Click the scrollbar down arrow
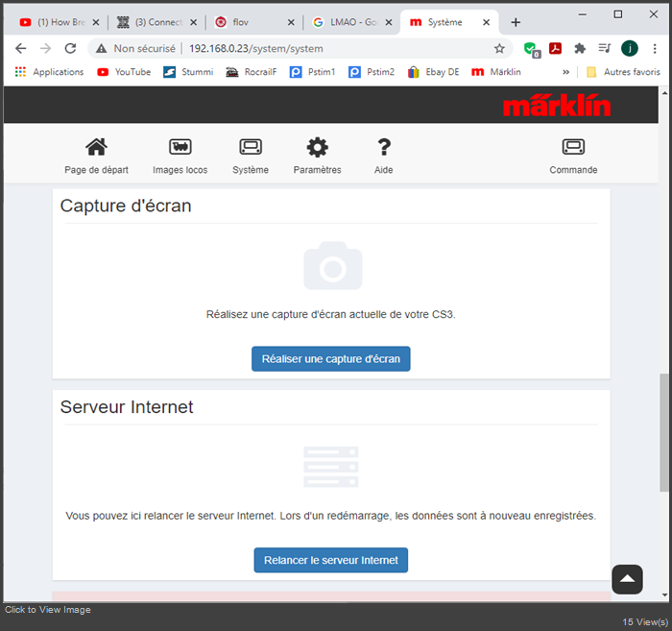 [664, 595]
